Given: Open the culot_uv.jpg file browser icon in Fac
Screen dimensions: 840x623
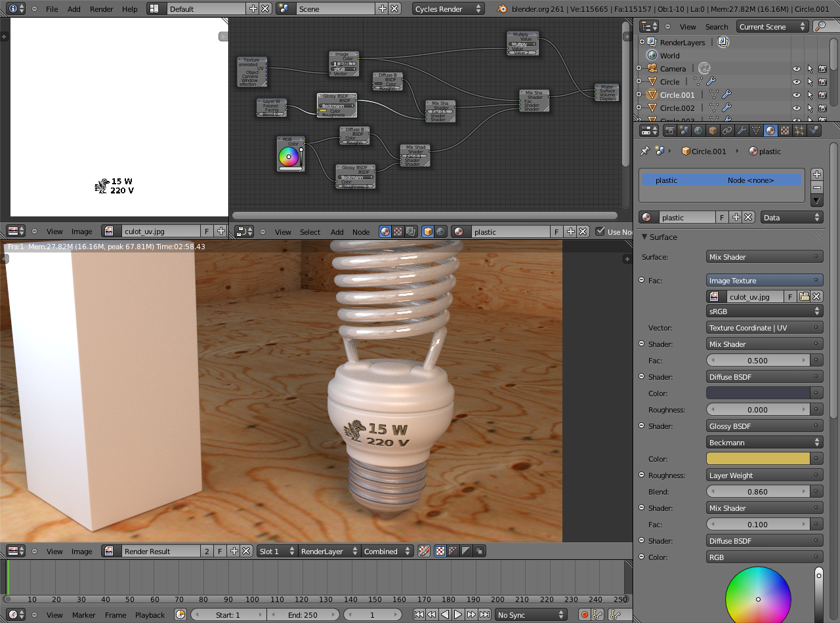Looking at the screenshot, I should [805, 296].
